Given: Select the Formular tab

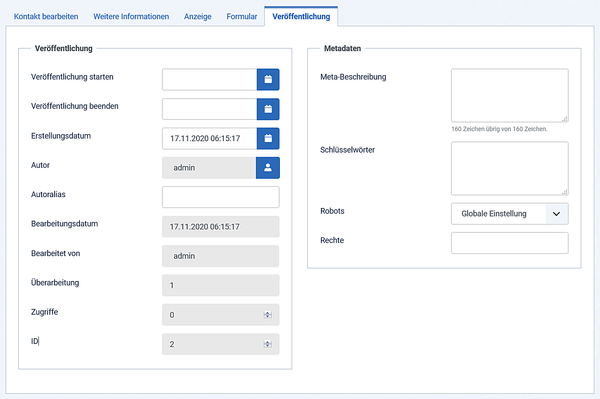Looking at the screenshot, I should [242, 16].
